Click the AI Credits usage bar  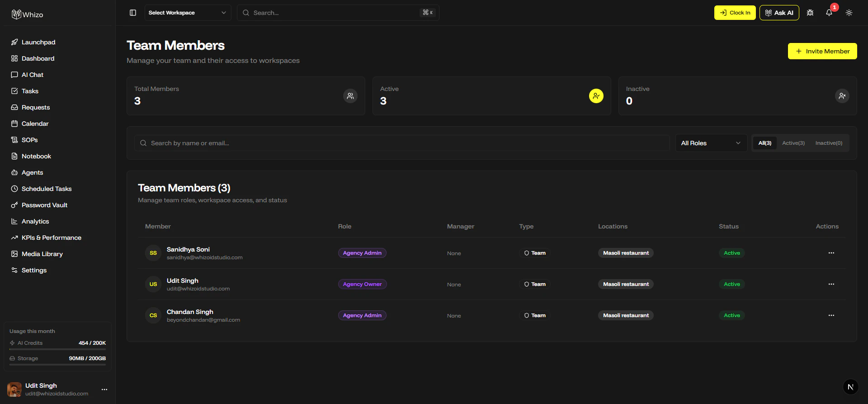[57, 349]
